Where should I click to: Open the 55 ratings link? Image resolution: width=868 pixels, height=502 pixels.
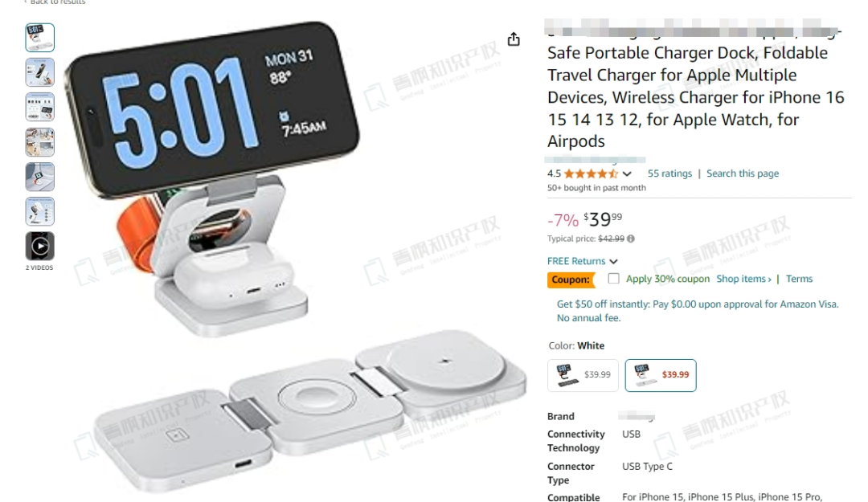(x=669, y=173)
